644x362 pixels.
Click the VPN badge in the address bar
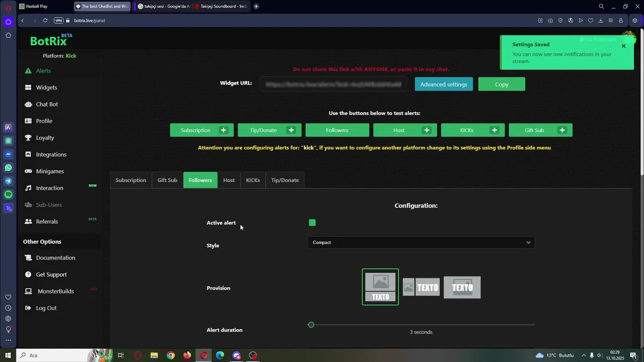pyautogui.click(x=58, y=21)
